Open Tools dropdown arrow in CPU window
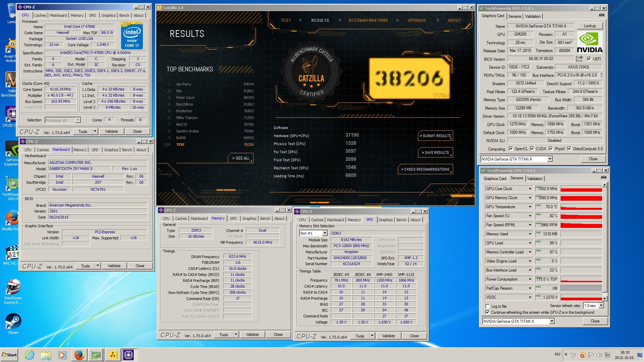644x362 pixels. pos(95,131)
